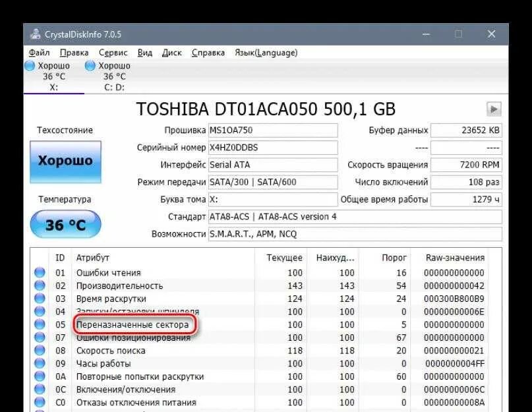Select disk X: tab with Хорошо status

pyautogui.click(x=53, y=76)
